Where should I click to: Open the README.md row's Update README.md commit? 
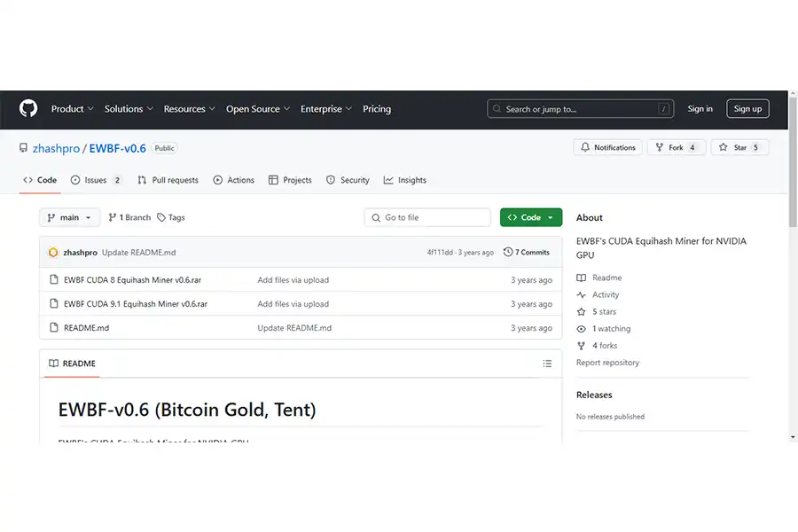(x=294, y=328)
